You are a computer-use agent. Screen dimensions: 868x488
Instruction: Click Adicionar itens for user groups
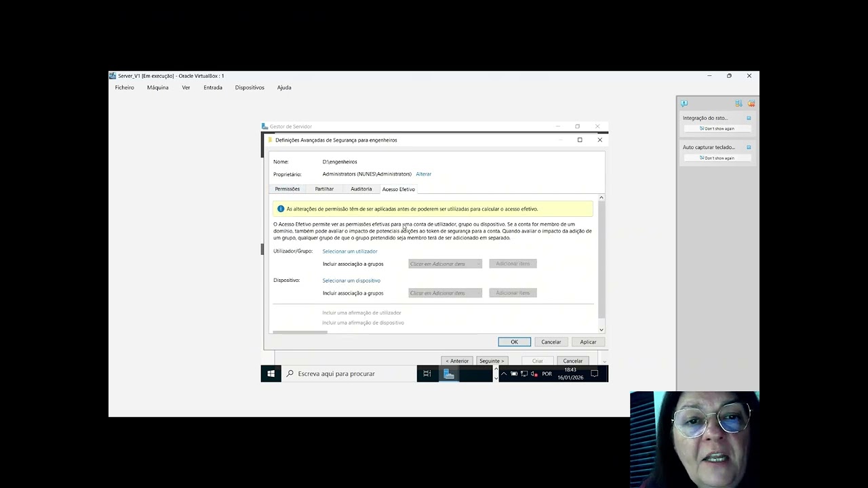pyautogui.click(x=513, y=264)
